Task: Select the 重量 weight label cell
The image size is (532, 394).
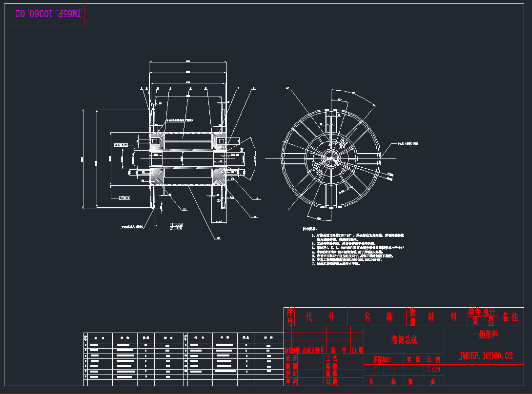Action: (413, 359)
